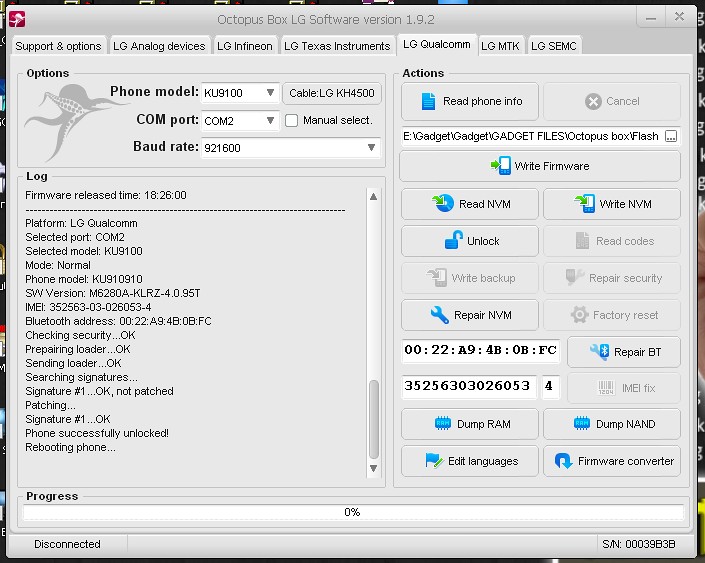Click the S/N: 00039B3B status text

pyautogui.click(x=638, y=544)
